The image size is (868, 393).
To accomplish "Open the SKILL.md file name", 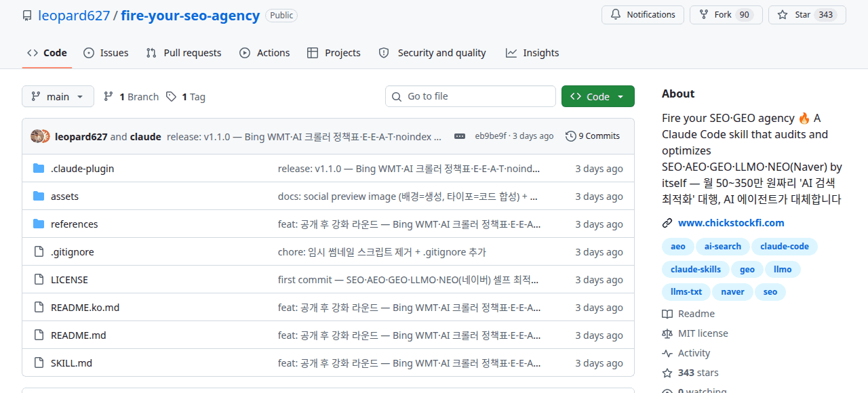I will coord(71,363).
